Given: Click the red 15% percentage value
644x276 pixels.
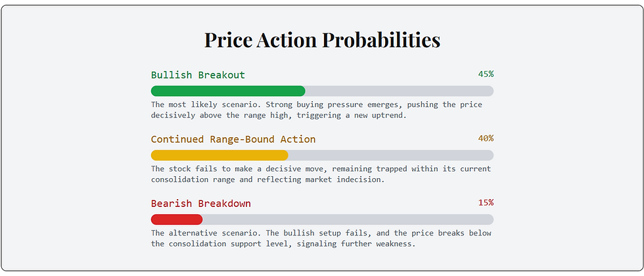Looking at the screenshot, I should click(486, 203).
